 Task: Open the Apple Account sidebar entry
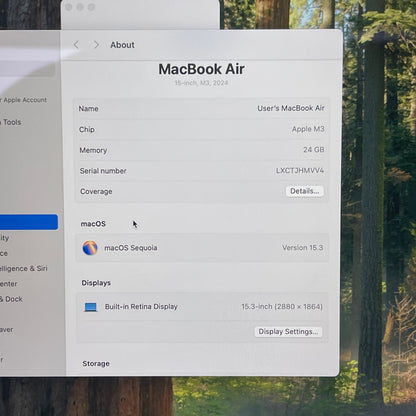click(23, 100)
